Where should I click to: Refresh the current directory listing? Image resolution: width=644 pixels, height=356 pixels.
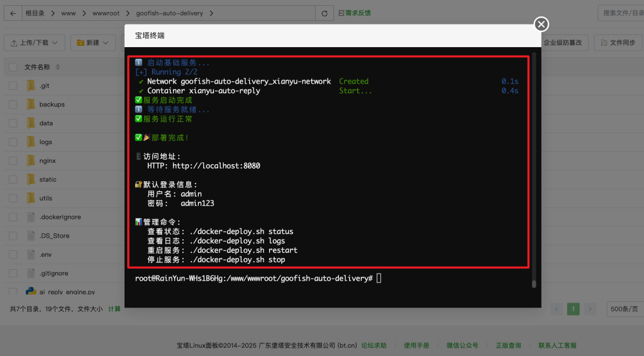pyautogui.click(x=324, y=13)
